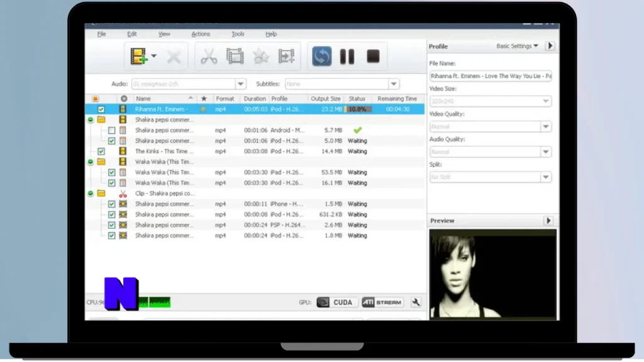Check the Shakira Android profile row checkbox
Image resolution: width=644 pixels, height=362 pixels.
point(112,131)
